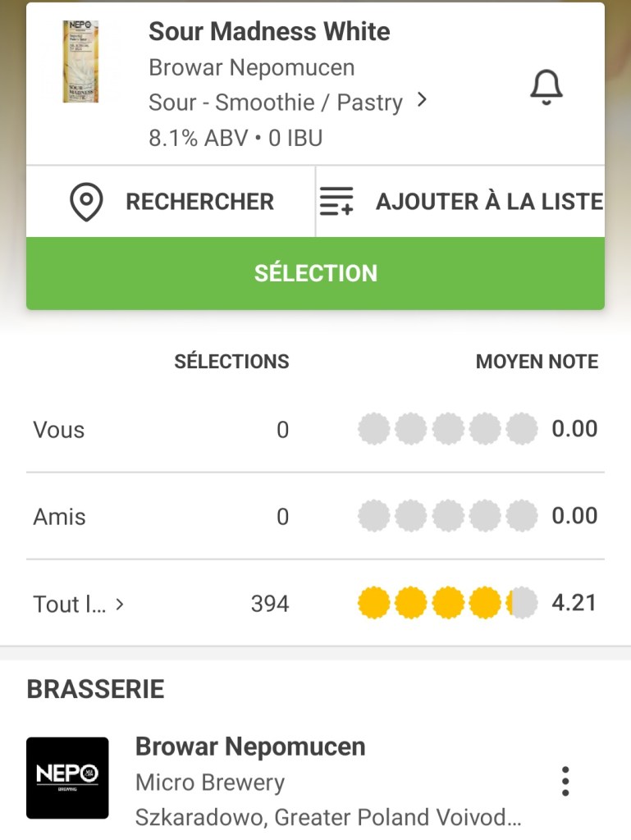Tap the Browar Nepomucen link under beer name

click(251, 67)
